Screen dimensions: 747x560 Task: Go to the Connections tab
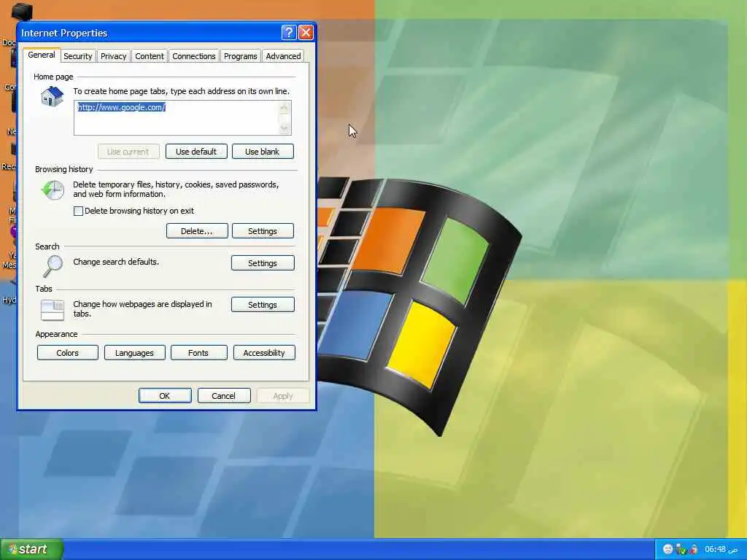coord(193,56)
